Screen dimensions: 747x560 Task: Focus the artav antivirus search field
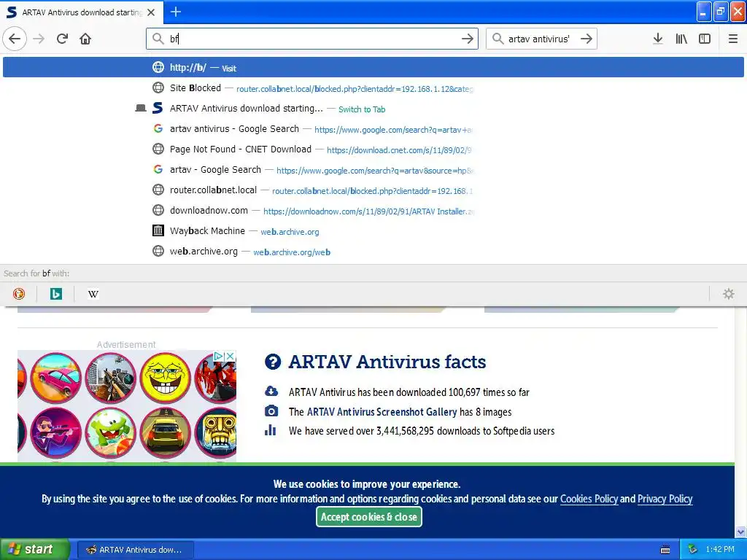point(541,39)
